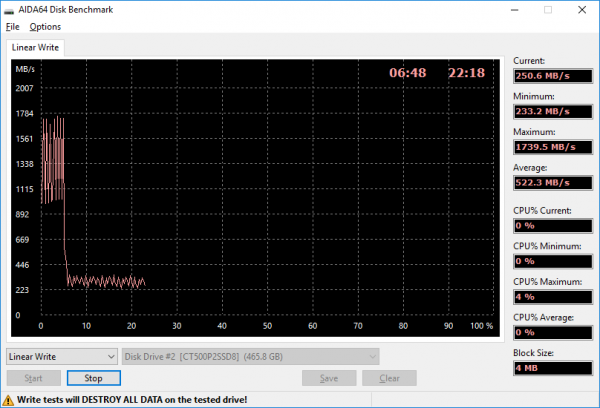Select the Linear Write tab

click(x=35, y=47)
